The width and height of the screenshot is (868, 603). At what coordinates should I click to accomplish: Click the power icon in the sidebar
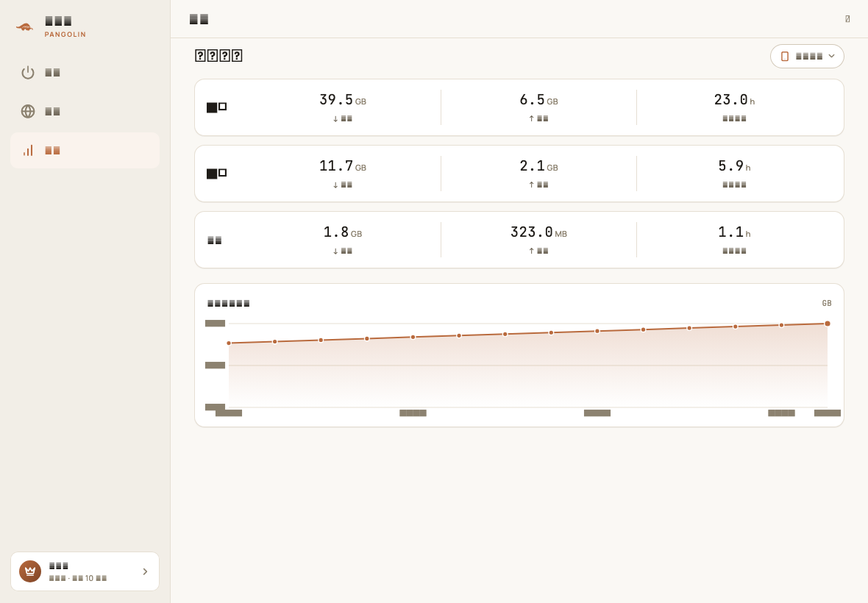click(x=28, y=73)
